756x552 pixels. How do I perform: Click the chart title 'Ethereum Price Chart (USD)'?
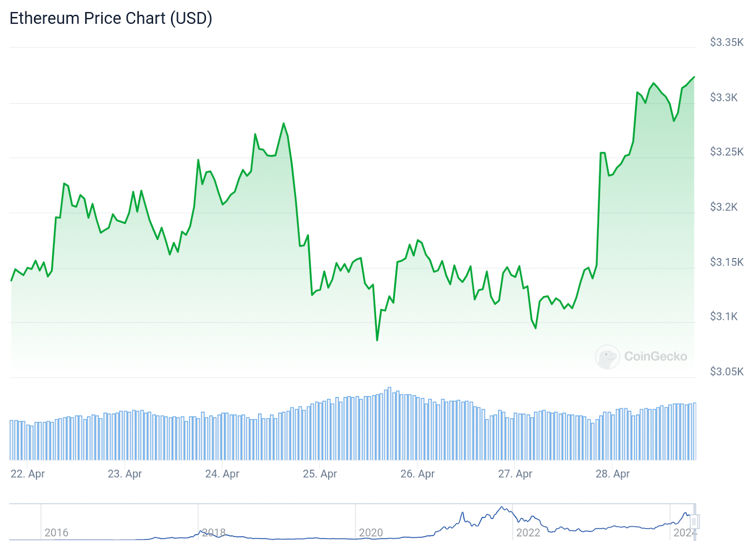pos(111,18)
